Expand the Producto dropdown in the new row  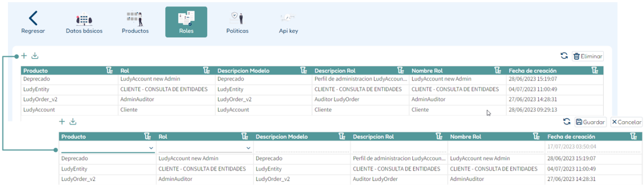151,147
